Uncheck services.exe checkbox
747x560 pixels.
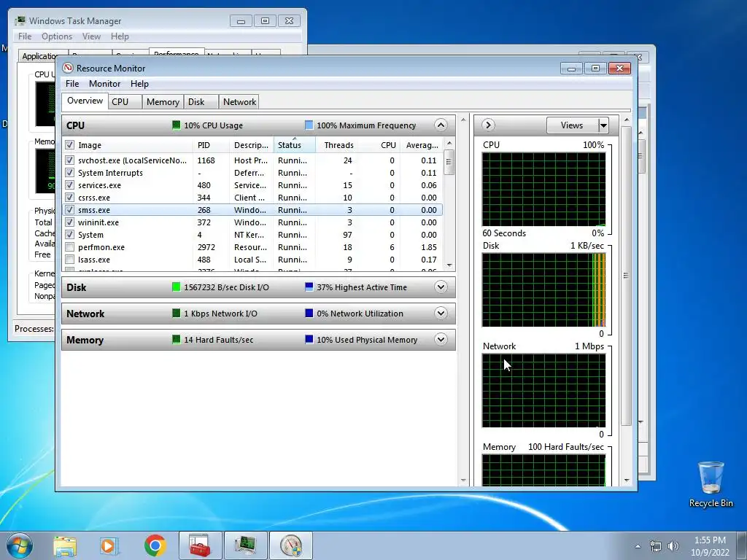tap(69, 185)
